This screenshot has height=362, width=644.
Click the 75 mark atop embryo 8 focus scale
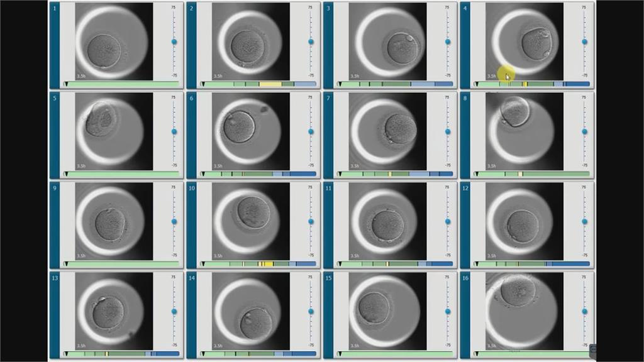(x=583, y=97)
